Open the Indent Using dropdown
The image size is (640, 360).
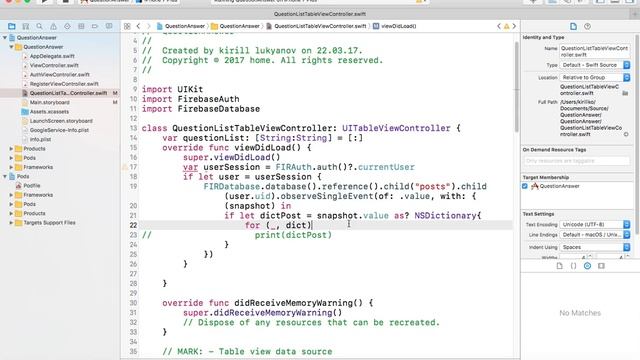[x=595, y=247]
